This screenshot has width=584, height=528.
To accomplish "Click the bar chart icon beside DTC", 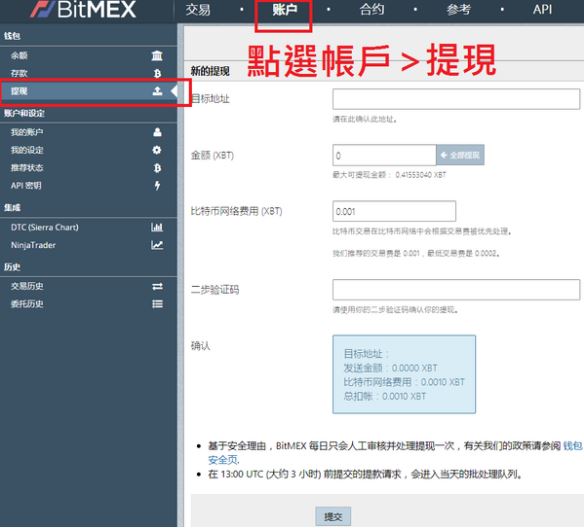I will click(x=157, y=227).
